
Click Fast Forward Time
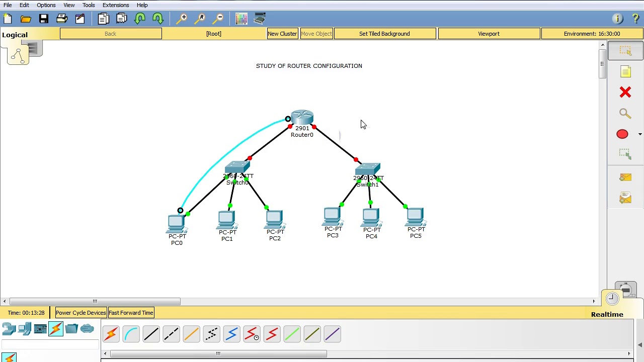coord(131,313)
